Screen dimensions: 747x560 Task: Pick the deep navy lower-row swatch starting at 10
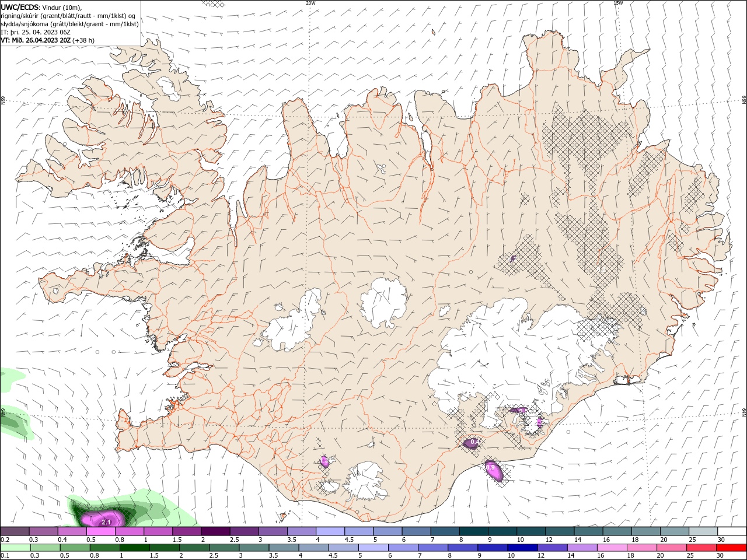pyautogui.click(x=522, y=548)
